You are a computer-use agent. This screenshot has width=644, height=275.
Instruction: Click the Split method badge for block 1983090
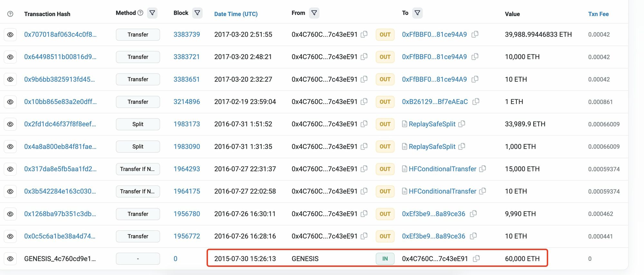(138, 147)
